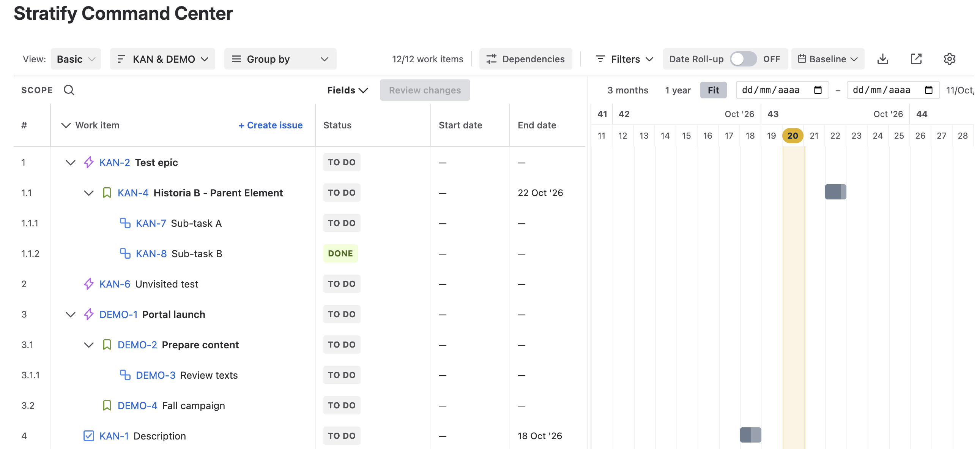Click the KAN-4 Gantt bar on 22 Oct
The image size is (980, 449).
pyautogui.click(x=835, y=192)
